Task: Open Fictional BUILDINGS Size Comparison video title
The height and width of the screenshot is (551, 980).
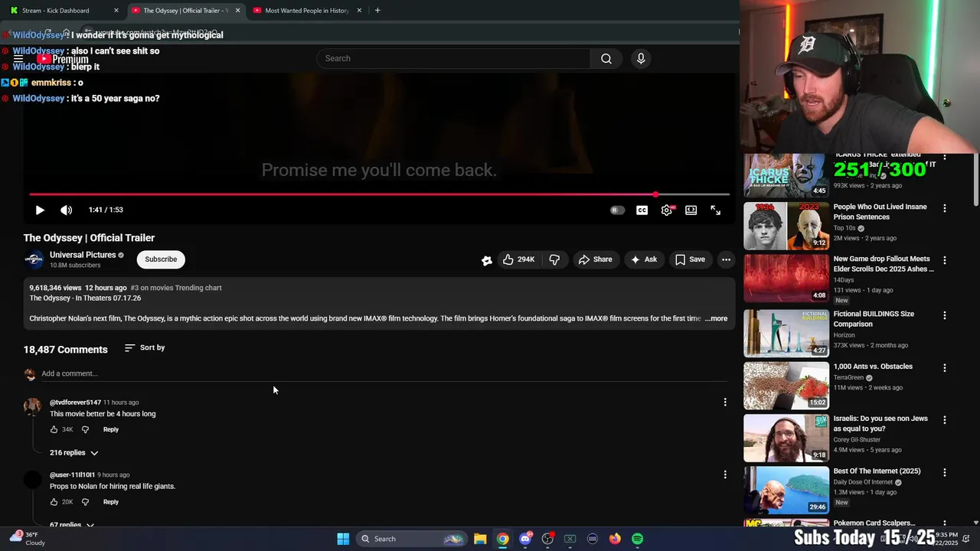Action: tap(874, 319)
